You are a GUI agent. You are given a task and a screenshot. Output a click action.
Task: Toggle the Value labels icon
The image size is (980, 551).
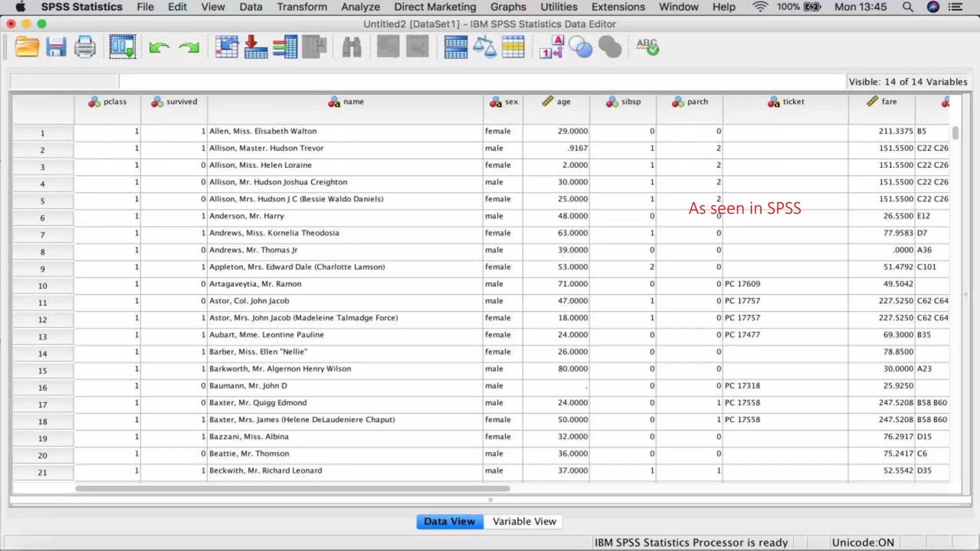(552, 47)
